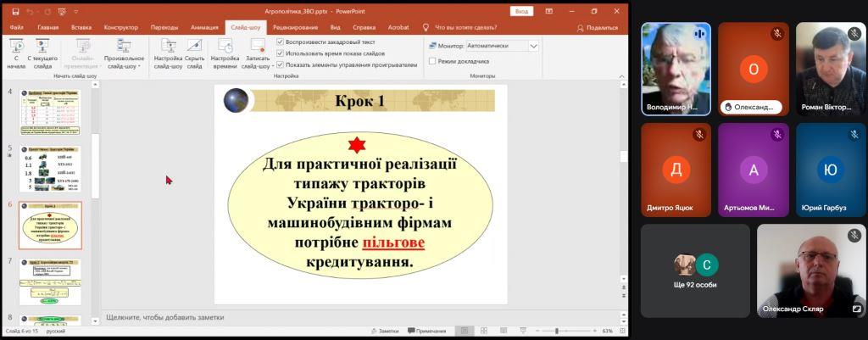Click the zoom slider in status bar

click(556, 331)
